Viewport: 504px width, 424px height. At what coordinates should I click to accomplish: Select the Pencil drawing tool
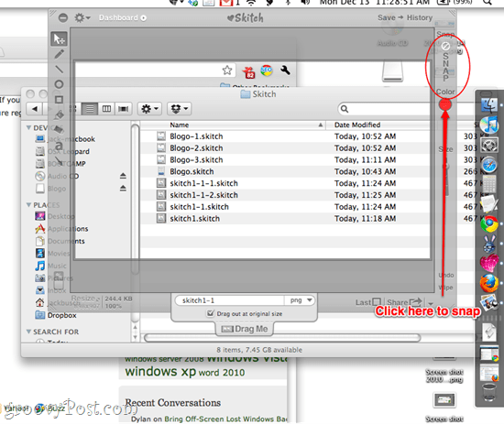click(x=60, y=54)
